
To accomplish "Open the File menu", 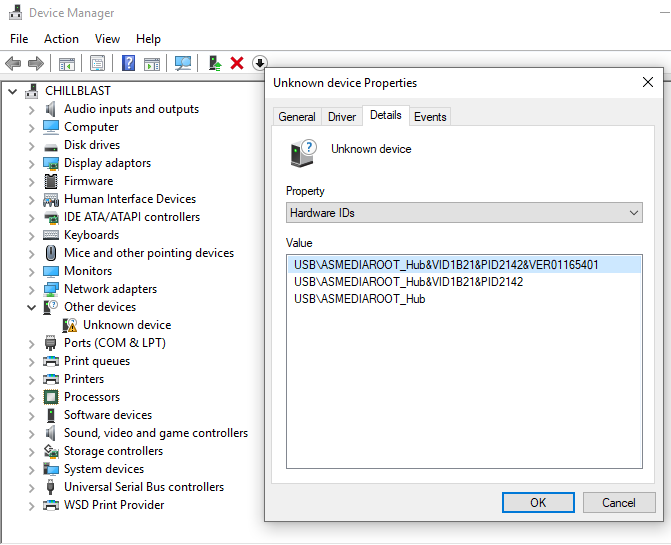I will tap(19, 39).
